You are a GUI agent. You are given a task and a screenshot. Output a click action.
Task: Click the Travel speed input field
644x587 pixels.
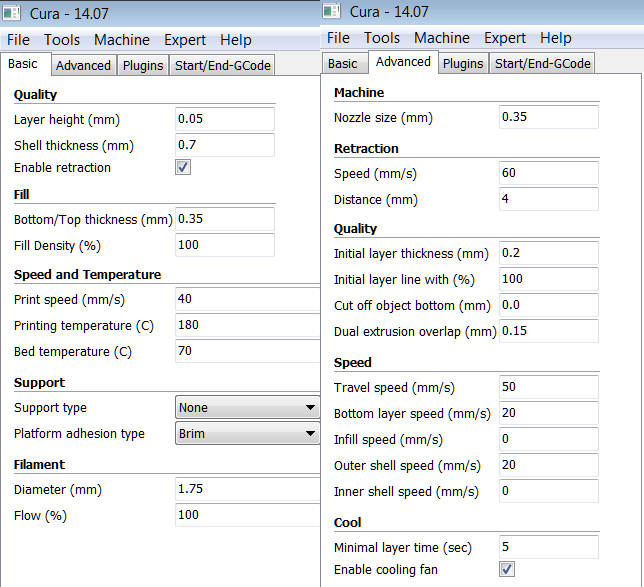548,387
